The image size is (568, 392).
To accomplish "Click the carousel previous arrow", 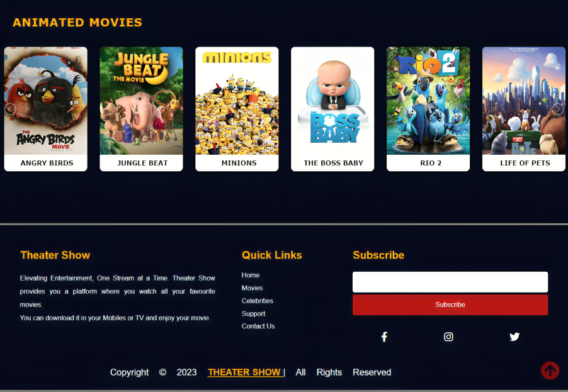I will pos(10,109).
